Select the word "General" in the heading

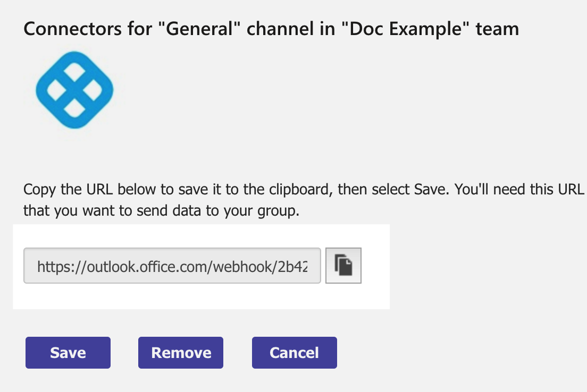tap(199, 29)
